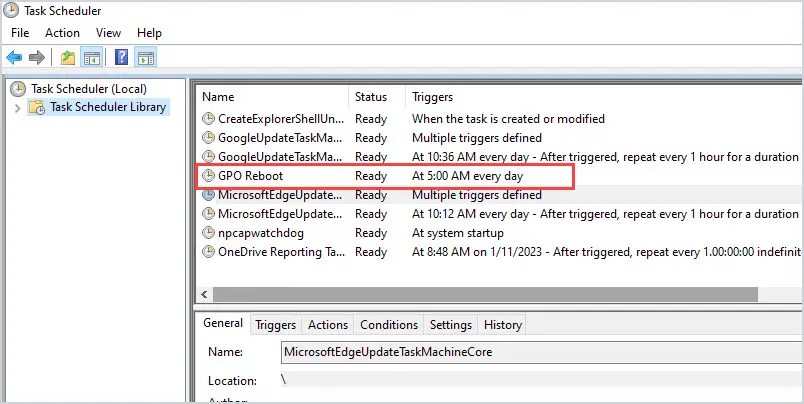Image resolution: width=804 pixels, height=404 pixels.
Task: Select the npcapwatchdog task name
Action: pos(261,233)
